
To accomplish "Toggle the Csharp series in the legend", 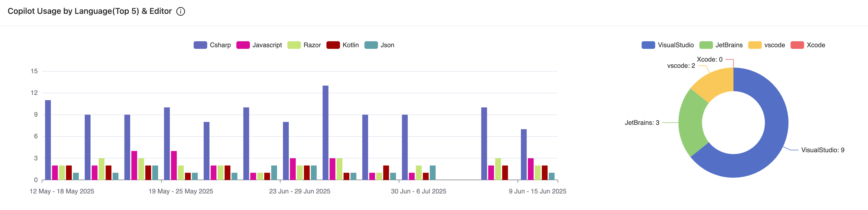I will tap(212, 45).
